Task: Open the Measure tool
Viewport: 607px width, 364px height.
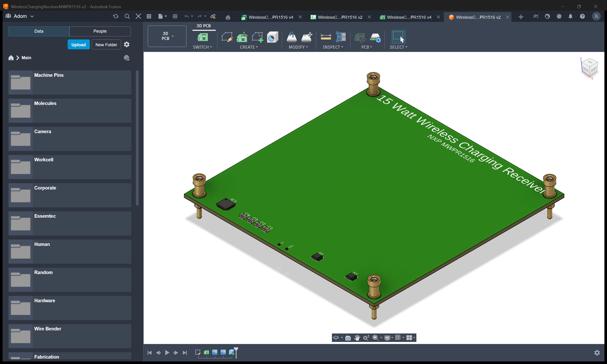Action: click(326, 37)
